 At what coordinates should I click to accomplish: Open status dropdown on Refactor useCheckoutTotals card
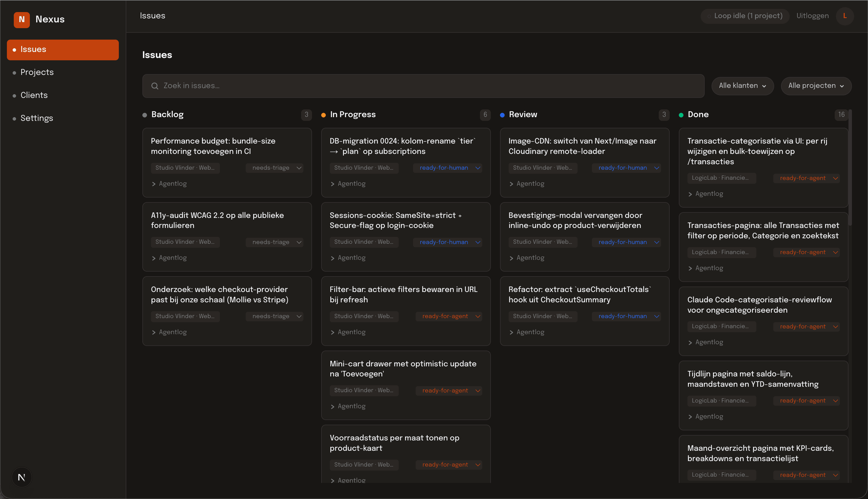coord(626,316)
